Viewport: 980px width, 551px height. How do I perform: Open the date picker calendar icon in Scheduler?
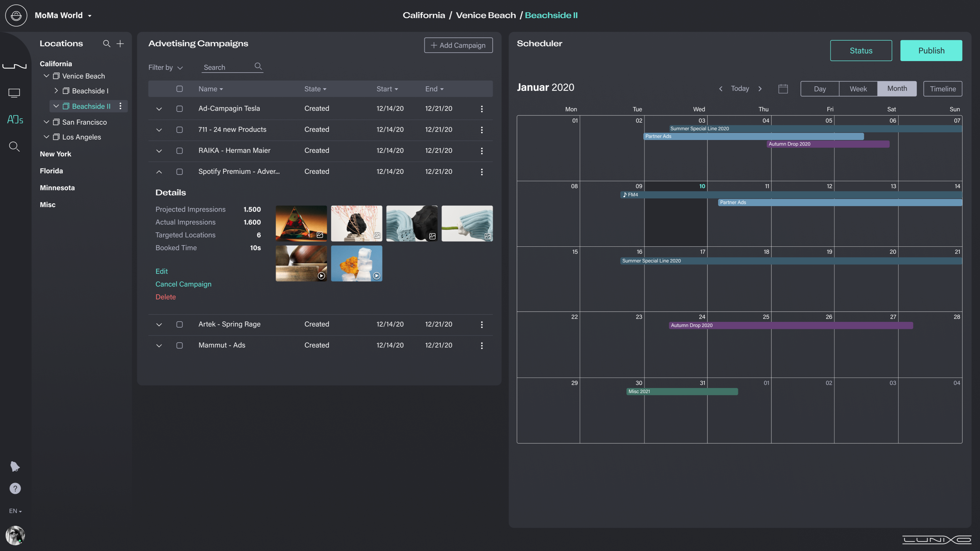point(783,89)
